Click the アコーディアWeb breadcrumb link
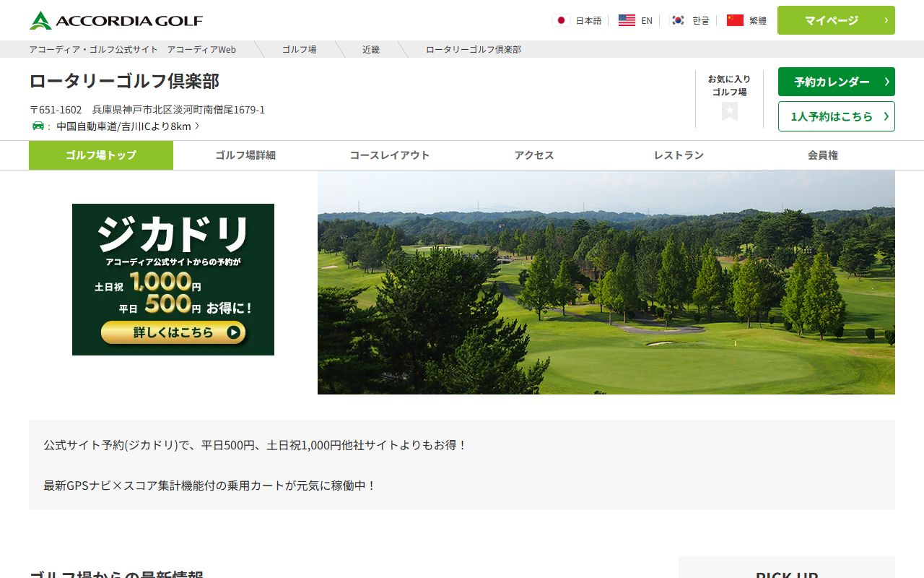The image size is (924, 578). pos(132,49)
